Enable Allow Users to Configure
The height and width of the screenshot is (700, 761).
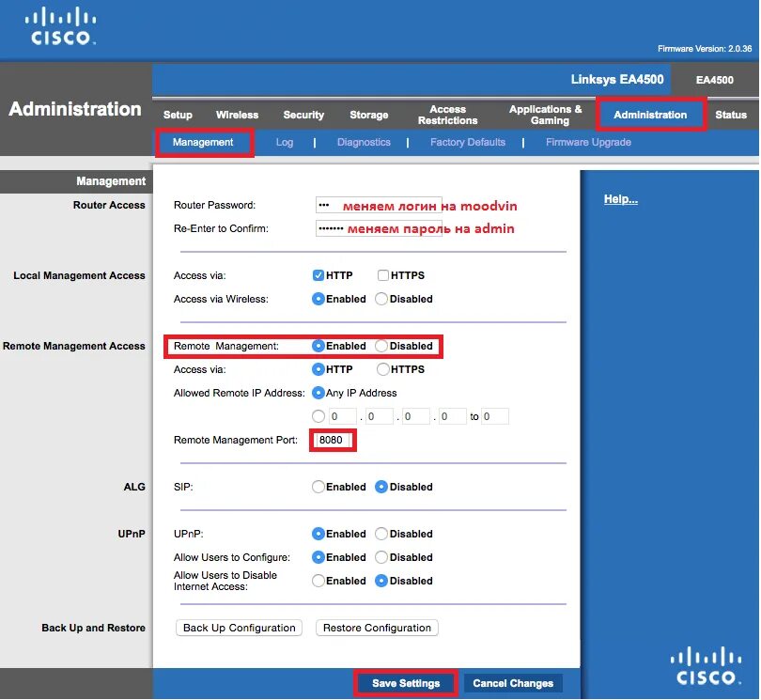[318, 557]
